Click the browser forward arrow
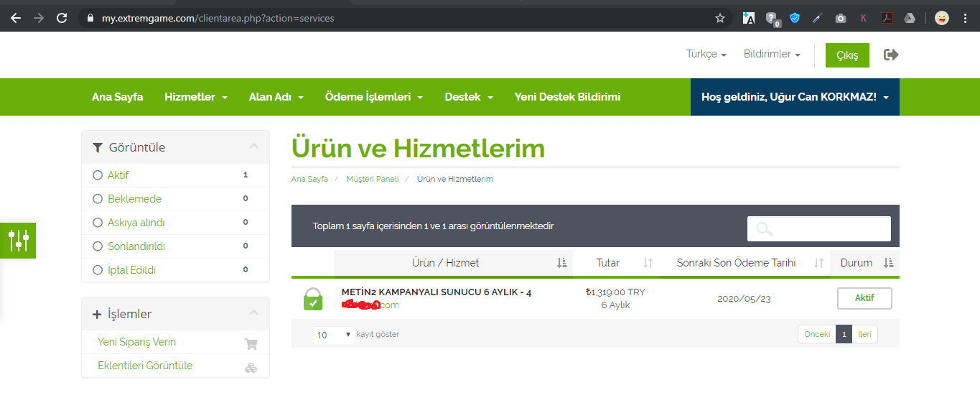The image size is (980, 408). click(39, 18)
